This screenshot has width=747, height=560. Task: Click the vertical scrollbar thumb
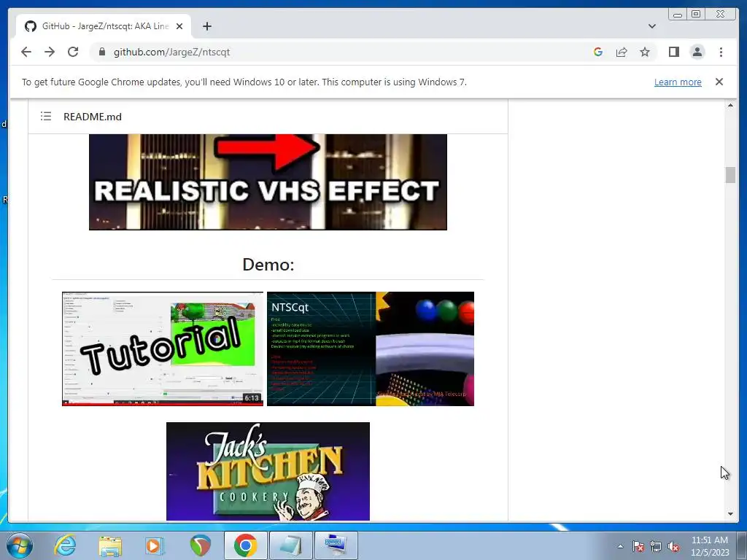pyautogui.click(x=730, y=175)
